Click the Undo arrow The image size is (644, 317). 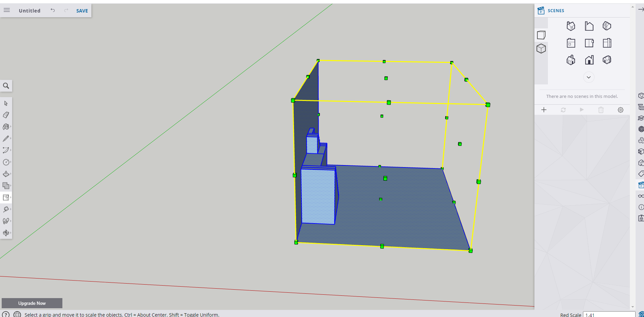[x=53, y=10]
